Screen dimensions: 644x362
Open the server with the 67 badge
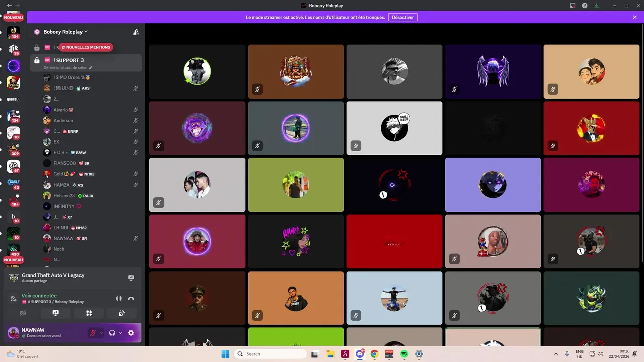pyautogui.click(x=14, y=166)
